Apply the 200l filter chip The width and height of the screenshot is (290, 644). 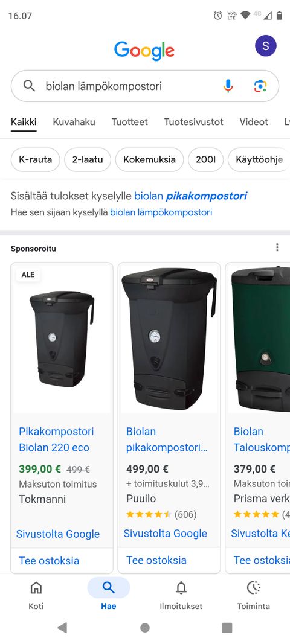coord(205,160)
